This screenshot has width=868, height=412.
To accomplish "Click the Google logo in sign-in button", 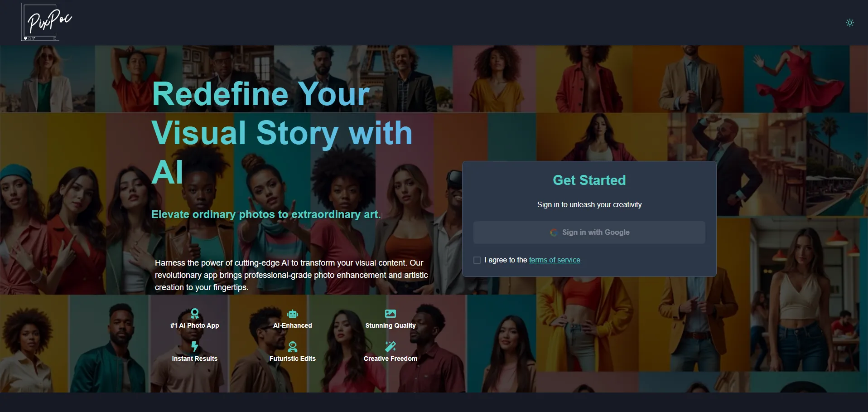I will point(554,233).
